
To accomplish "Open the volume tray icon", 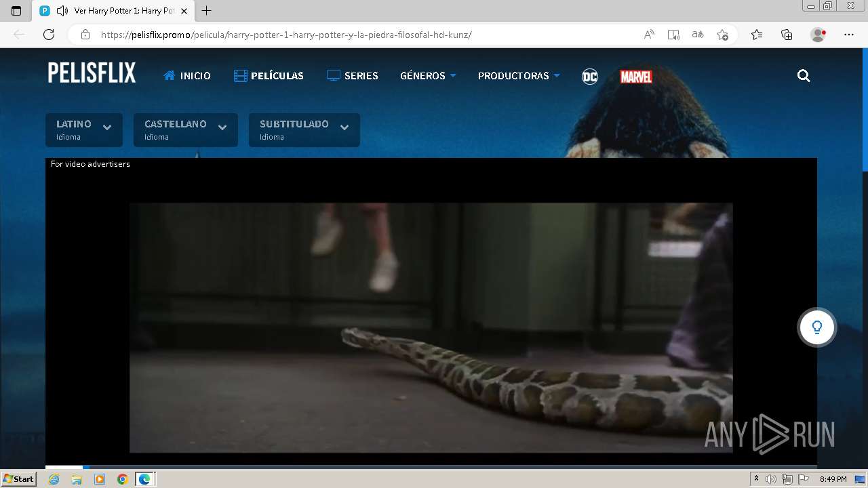I will point(771,479).
